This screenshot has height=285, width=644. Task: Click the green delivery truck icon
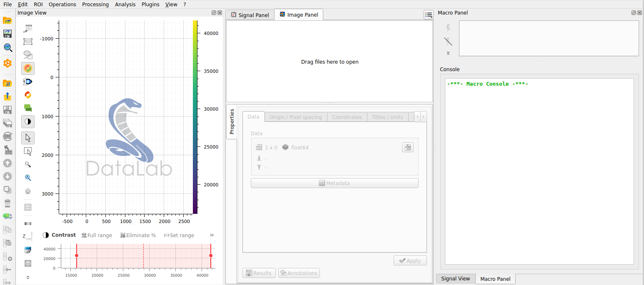click(x=7, y=216)
